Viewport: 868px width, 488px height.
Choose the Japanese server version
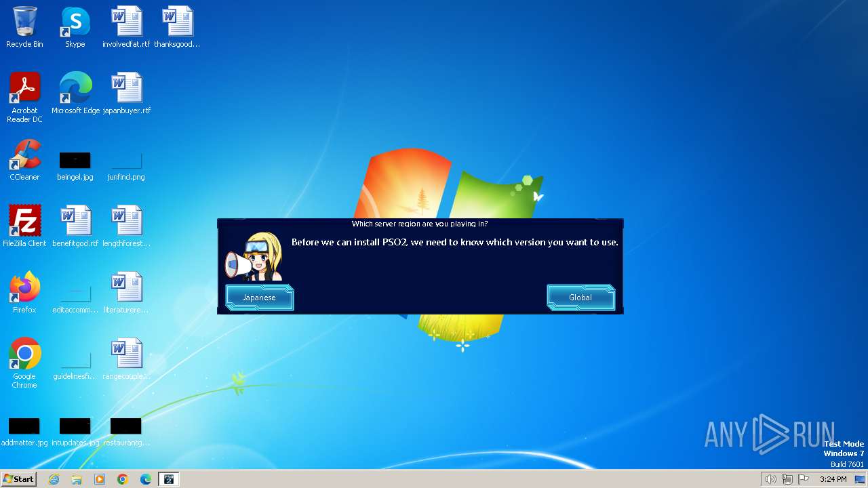click(259, 298)
